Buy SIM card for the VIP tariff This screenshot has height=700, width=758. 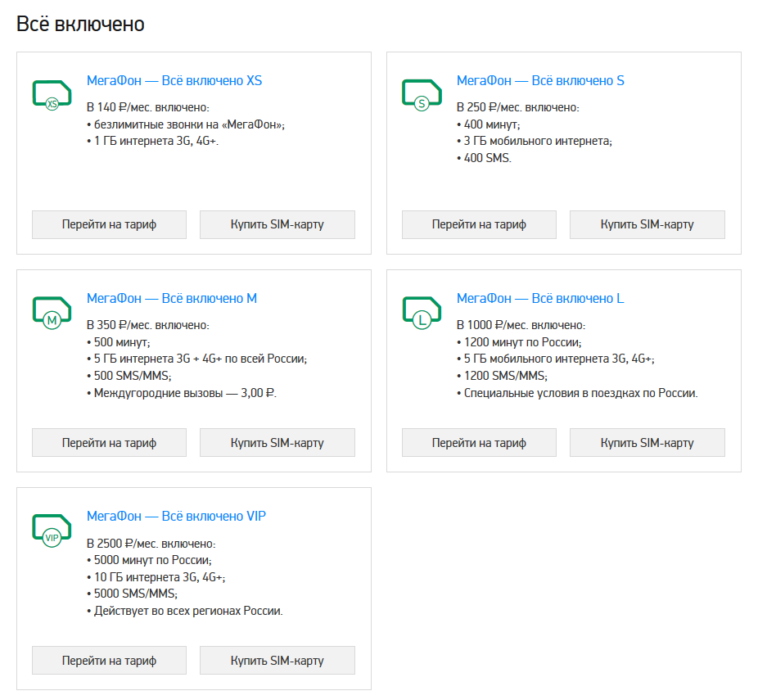click(x=277, y=660)
